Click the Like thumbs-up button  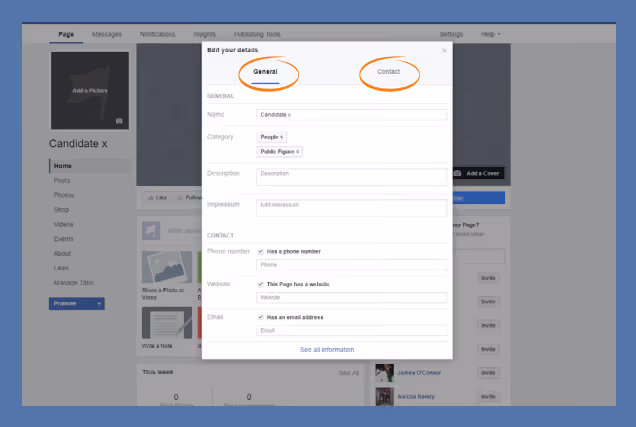[157, 198]
